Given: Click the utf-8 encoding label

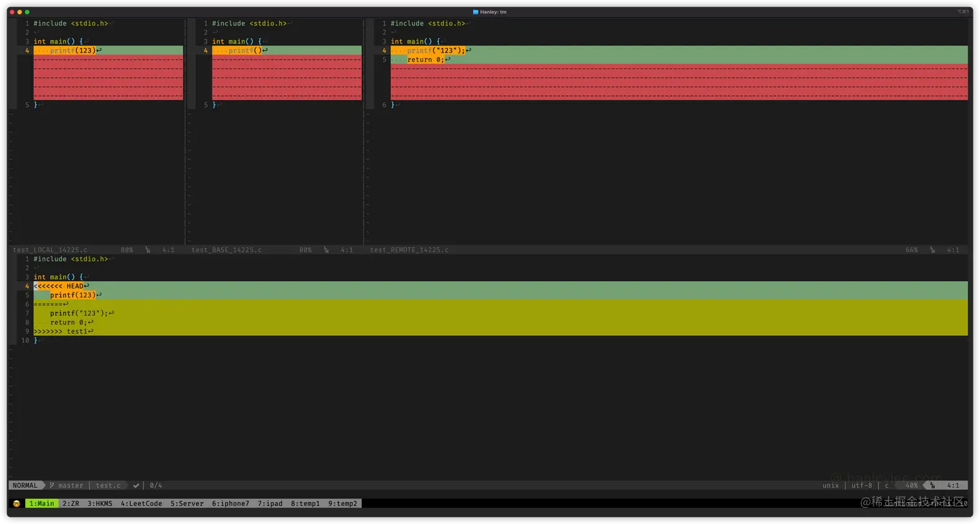Looking at the screenshot, I should click(x=862, y=485).
